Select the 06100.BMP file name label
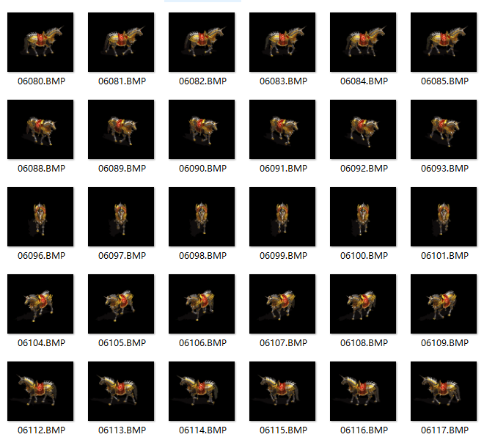This screenshot has width=484, height=448. tap(364, 256)
